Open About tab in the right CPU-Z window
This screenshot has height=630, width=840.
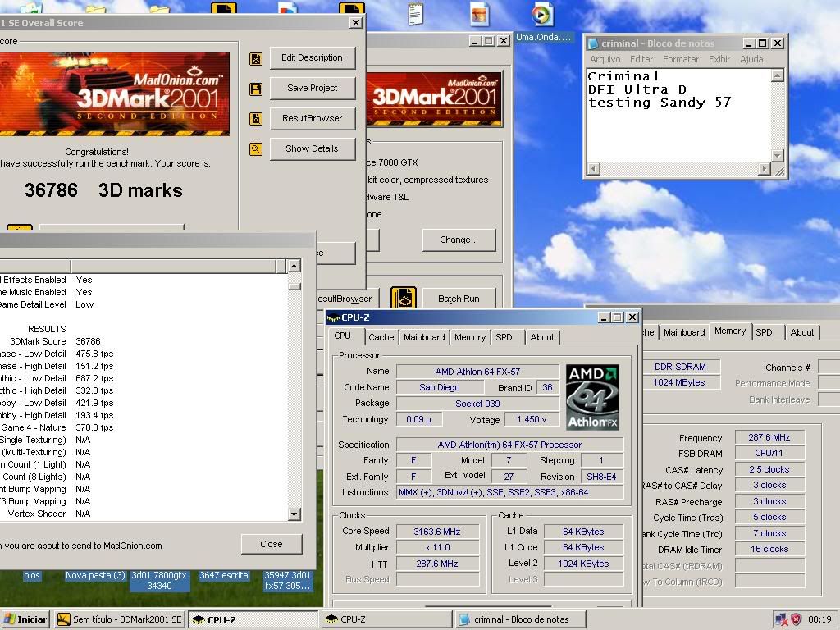(x=802, y=332)
